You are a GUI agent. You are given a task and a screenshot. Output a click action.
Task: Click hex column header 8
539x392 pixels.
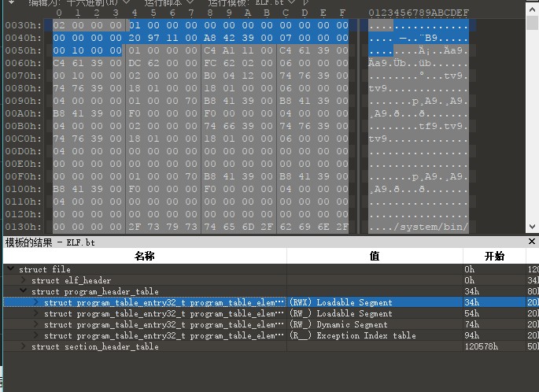coord(210,13)
